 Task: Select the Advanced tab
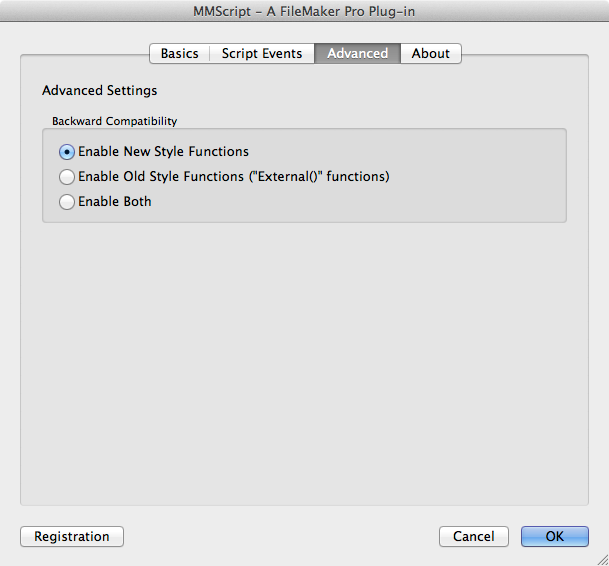(x=357, y=54)
